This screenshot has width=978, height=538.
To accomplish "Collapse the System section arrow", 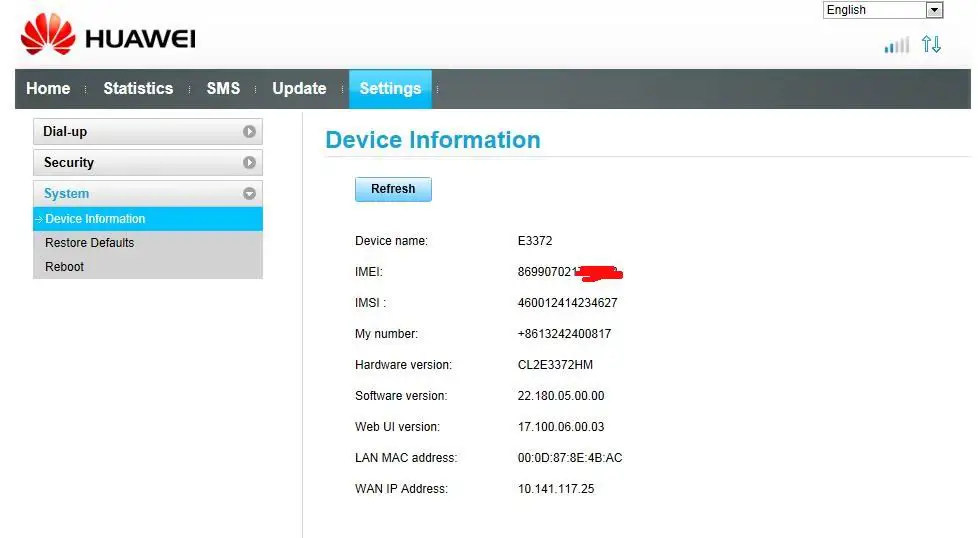I will click(x=249, y=193).
